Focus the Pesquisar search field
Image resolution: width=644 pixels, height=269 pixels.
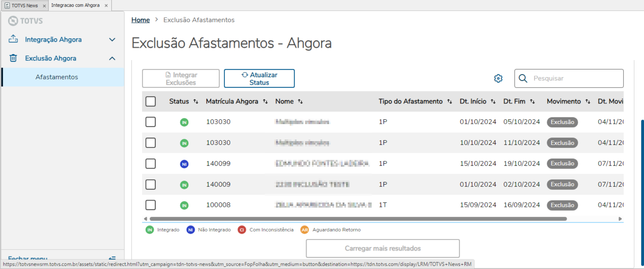point(569,78)
